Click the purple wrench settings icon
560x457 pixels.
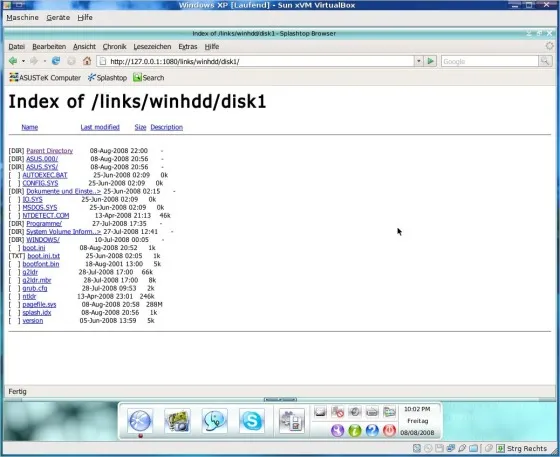(338, 431)
